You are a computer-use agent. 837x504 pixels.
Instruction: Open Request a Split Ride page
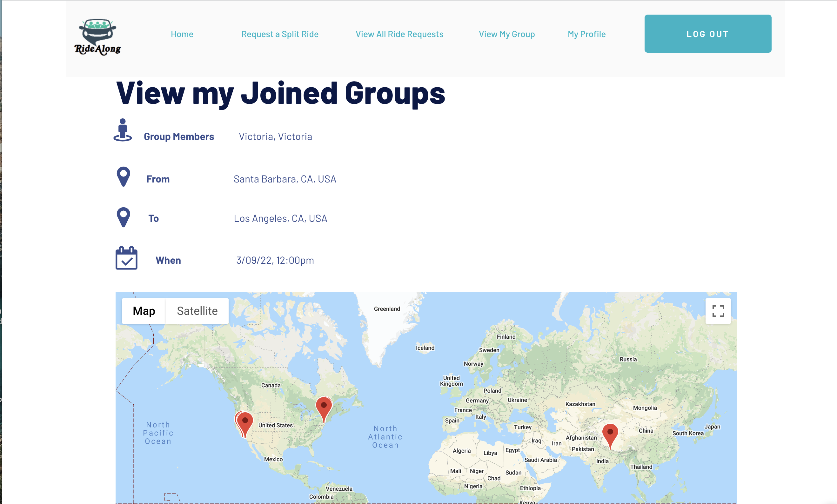pyautogui.click(x=279, y=34)
